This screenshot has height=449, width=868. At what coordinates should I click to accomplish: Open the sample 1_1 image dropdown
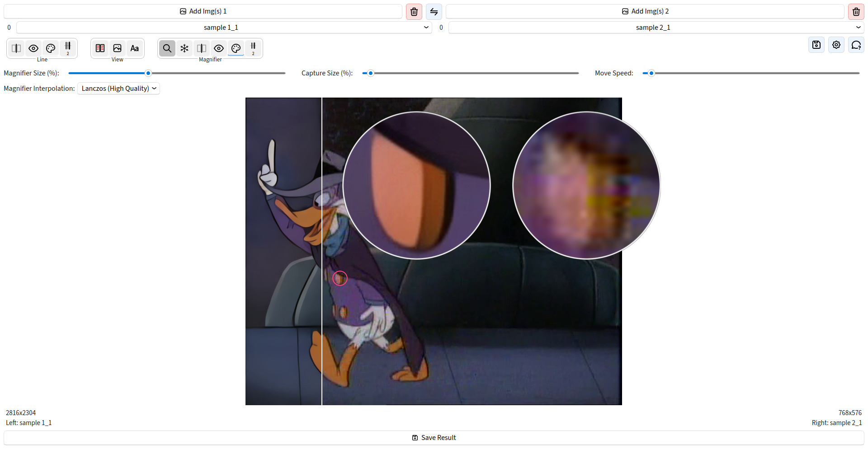(x=224, y=28)
